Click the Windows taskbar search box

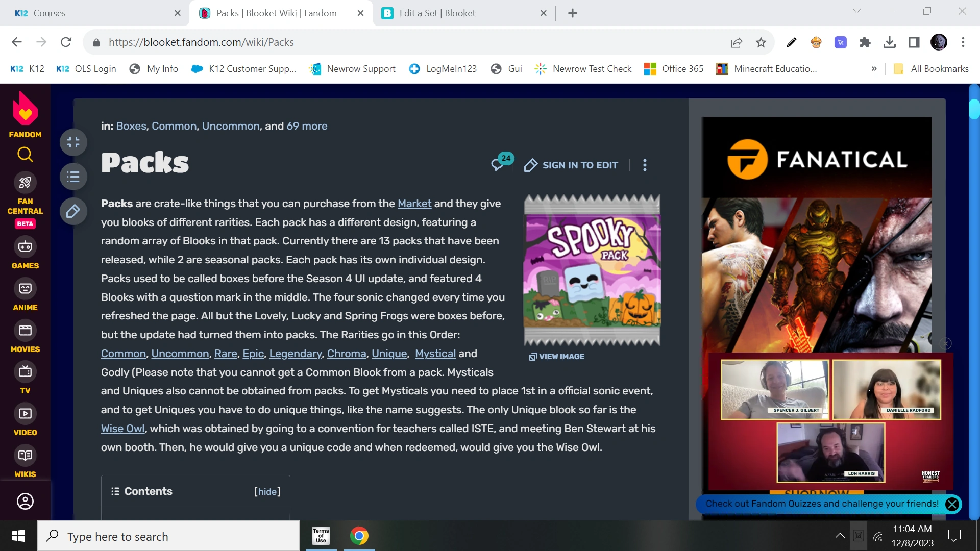(168, 536)
